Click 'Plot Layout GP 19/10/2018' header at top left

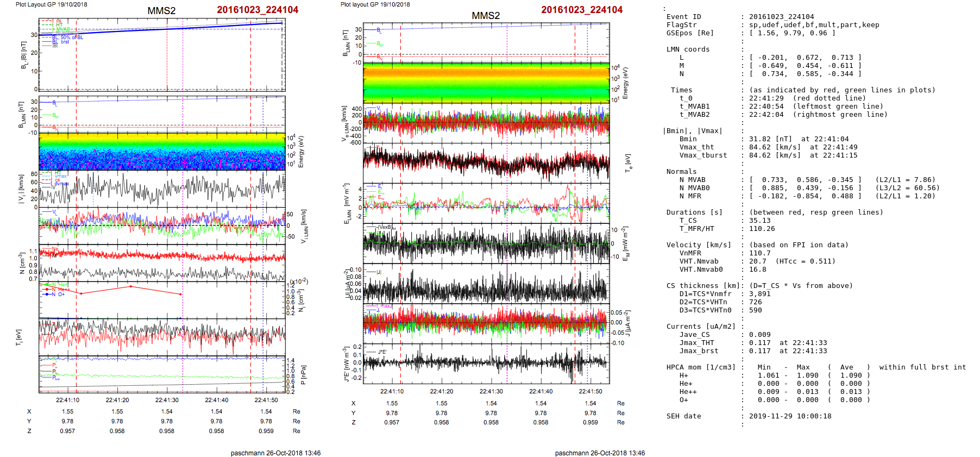[51, 4]
